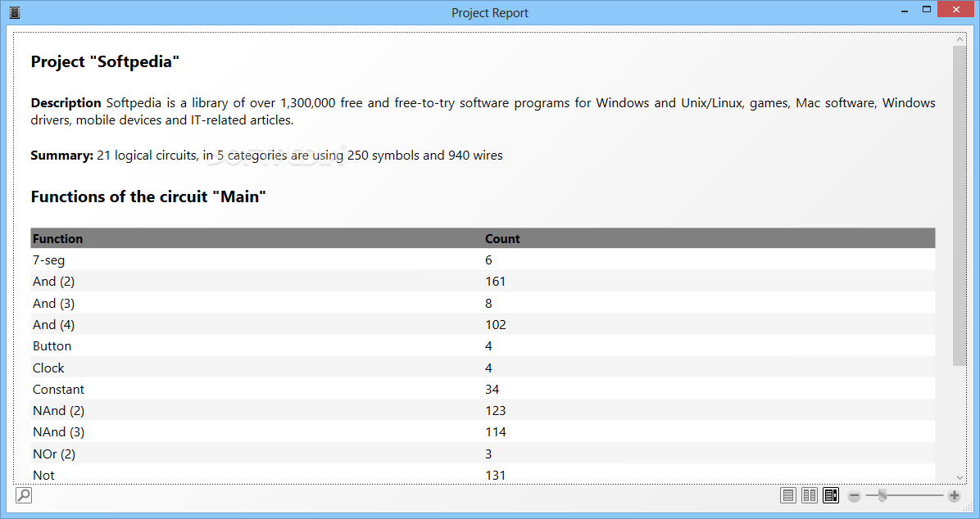Switch to single page view mode
This screenshot has width=980, height=519.
click(x=788, y=495)
